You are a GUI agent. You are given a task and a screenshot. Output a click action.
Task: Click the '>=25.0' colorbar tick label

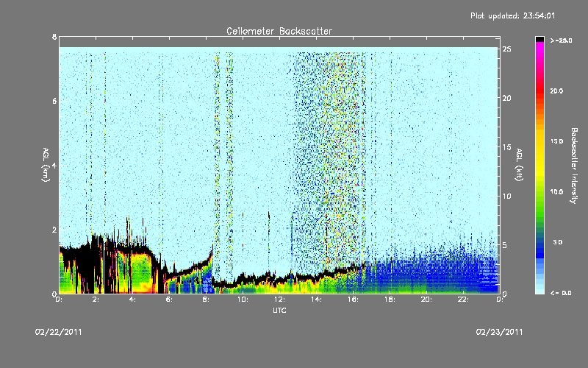(561, 40)
